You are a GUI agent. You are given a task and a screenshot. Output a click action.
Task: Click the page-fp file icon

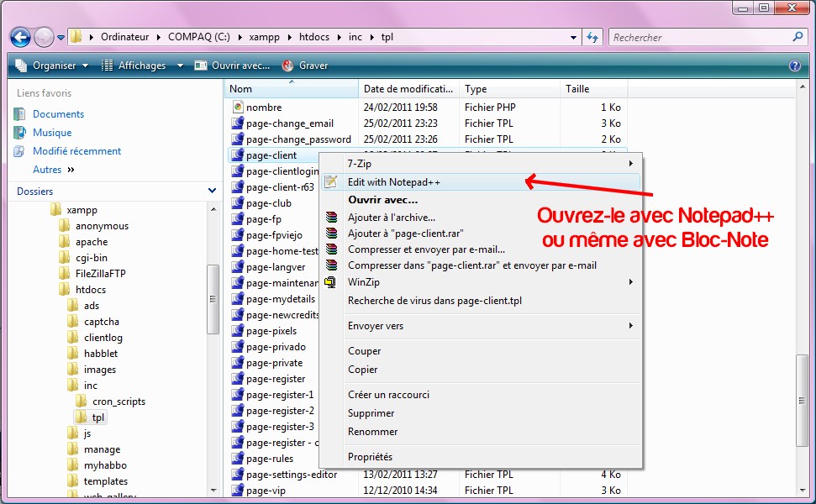point(238,219)
